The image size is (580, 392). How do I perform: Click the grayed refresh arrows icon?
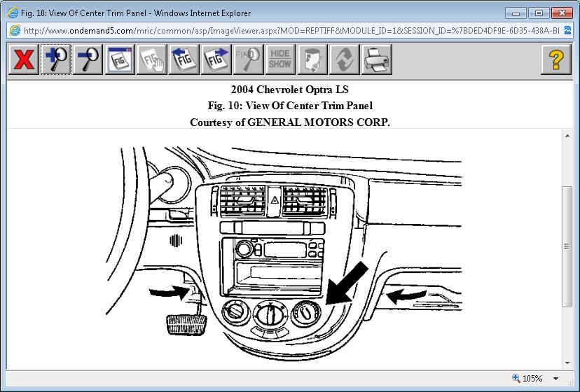click(x=345, y=59)
